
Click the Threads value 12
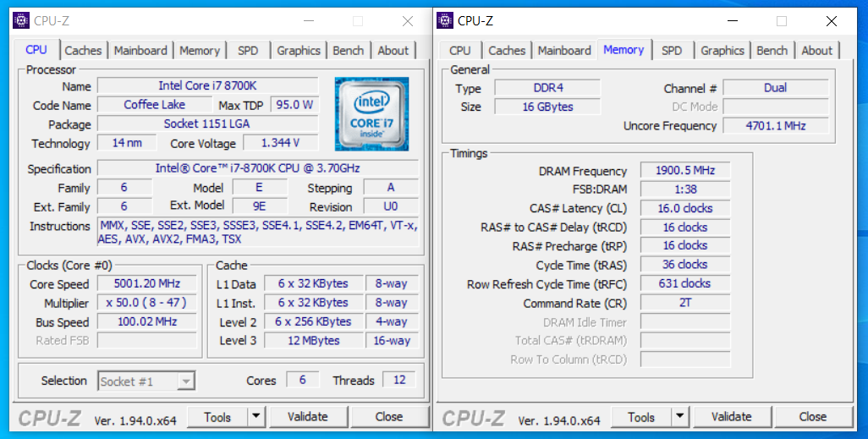tap(399, 380)
